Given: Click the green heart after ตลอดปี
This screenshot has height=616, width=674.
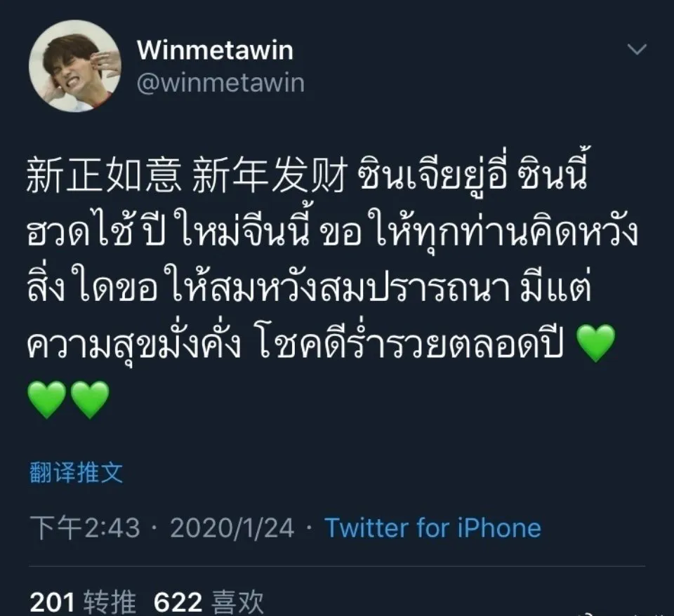Looking at the screenshot, I should point(595,343).
